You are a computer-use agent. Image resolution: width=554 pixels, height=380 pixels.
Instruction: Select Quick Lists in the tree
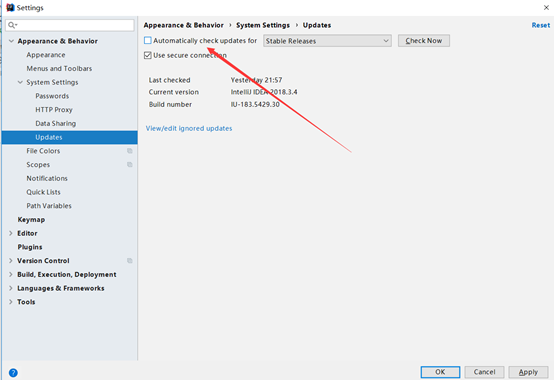(x=43, y=192)
